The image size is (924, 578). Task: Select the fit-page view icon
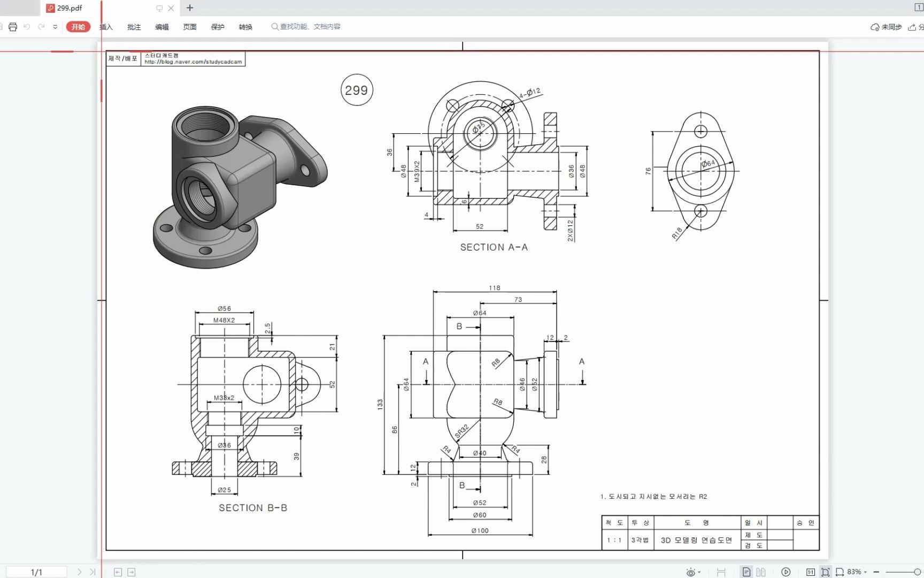pyautogui.click(x=827, y=572)
